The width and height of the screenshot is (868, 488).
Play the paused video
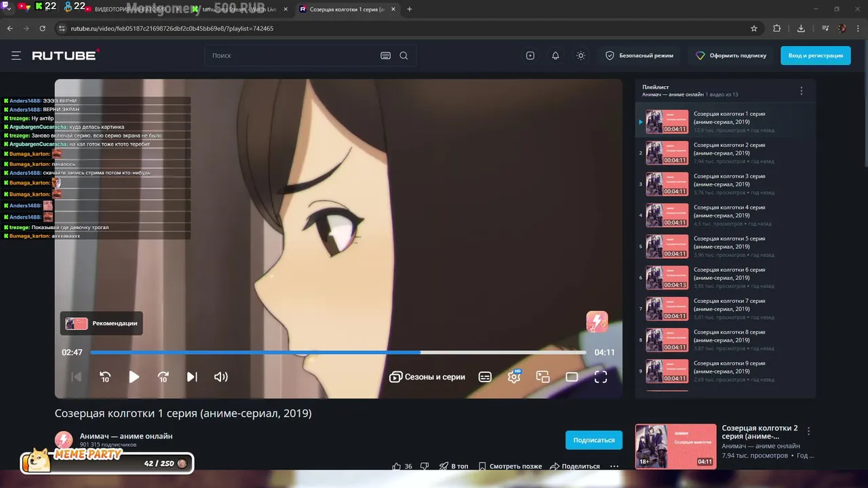[x=134, y=377]
